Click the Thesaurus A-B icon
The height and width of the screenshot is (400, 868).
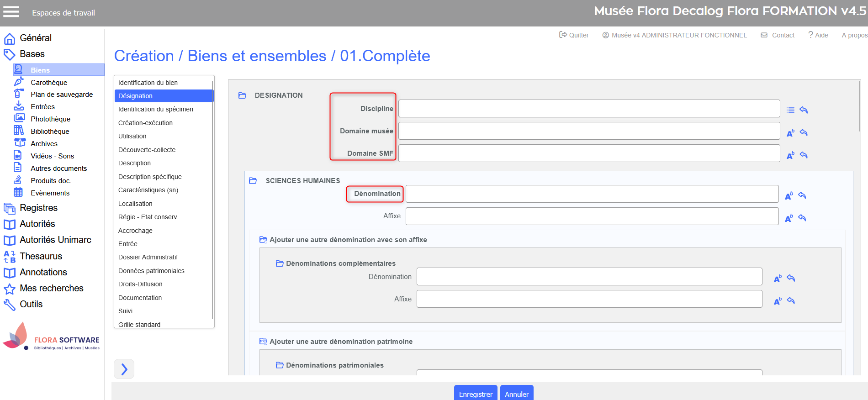[x=9, y=257]
